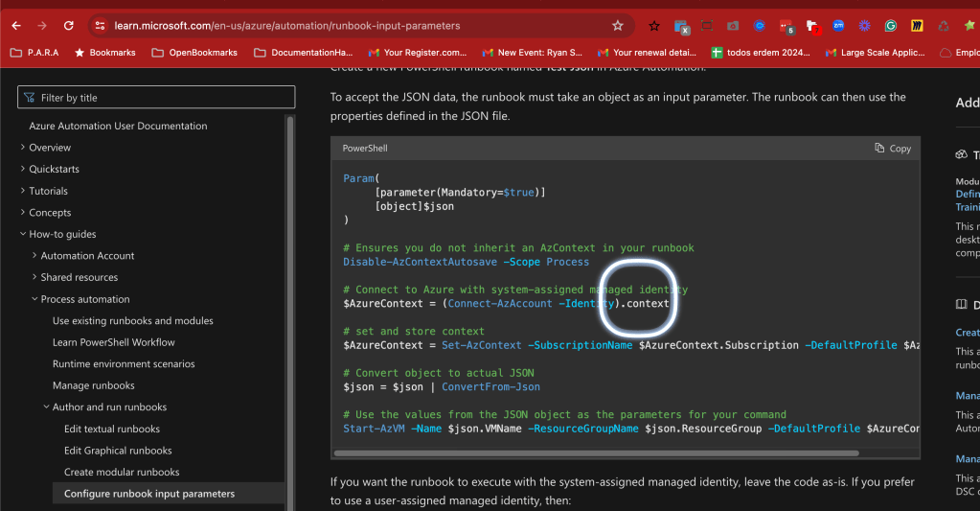Expand the Tutorials section

click(x=23, y=191)
